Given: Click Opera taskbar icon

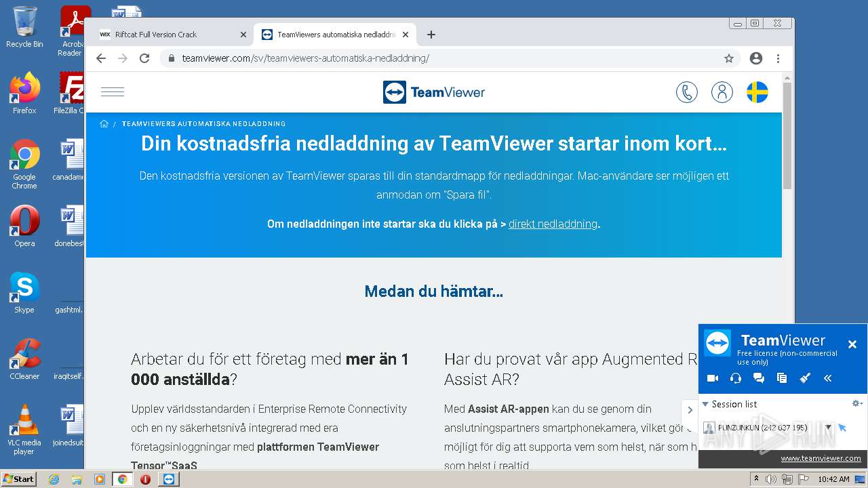Looking at the screenshot, I should [145, 479].
